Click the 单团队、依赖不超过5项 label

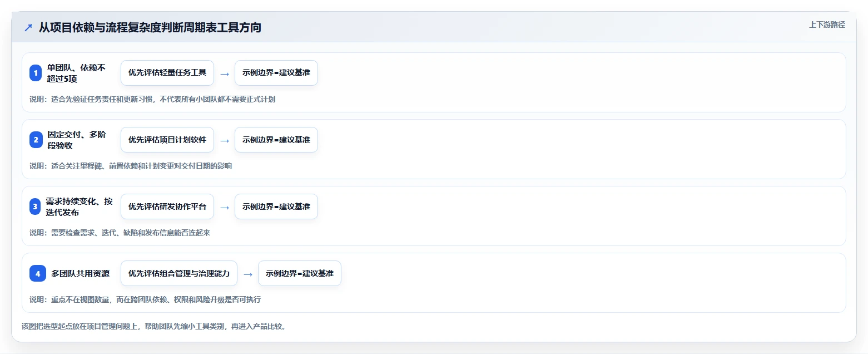pos(76,73)
